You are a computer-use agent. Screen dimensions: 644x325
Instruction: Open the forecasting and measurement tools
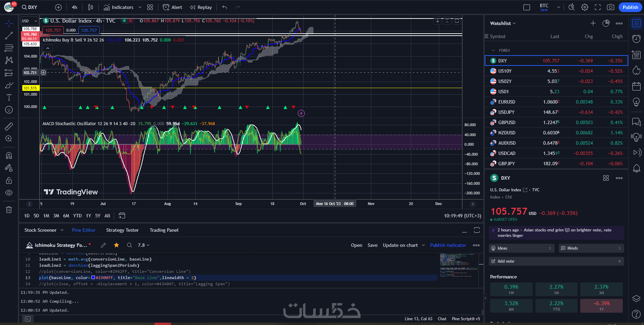pyautogui.click(x=9, y=73)
